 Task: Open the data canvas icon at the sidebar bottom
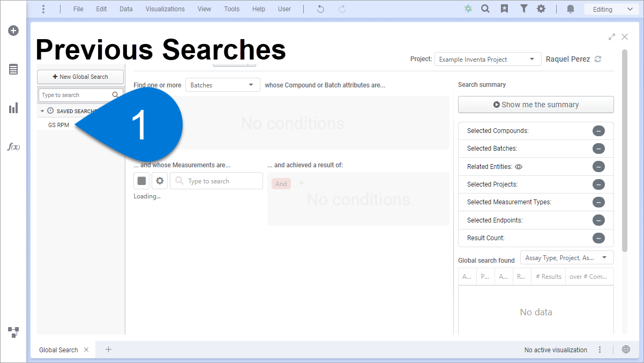[13, 332]
